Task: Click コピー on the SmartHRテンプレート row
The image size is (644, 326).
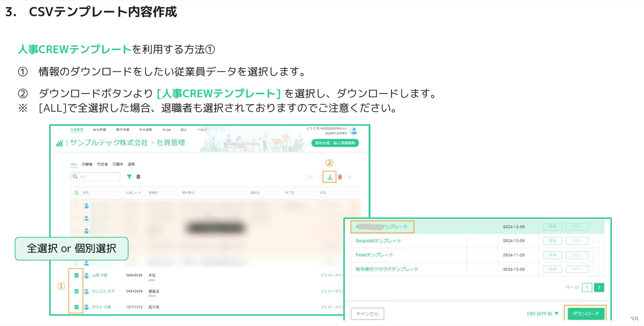Action: (x=577, y=241)
